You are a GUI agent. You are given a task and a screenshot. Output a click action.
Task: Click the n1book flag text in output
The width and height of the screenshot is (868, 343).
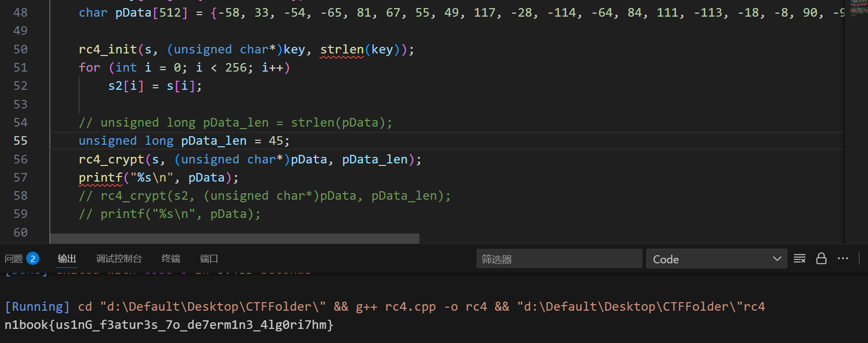[169, 325]
